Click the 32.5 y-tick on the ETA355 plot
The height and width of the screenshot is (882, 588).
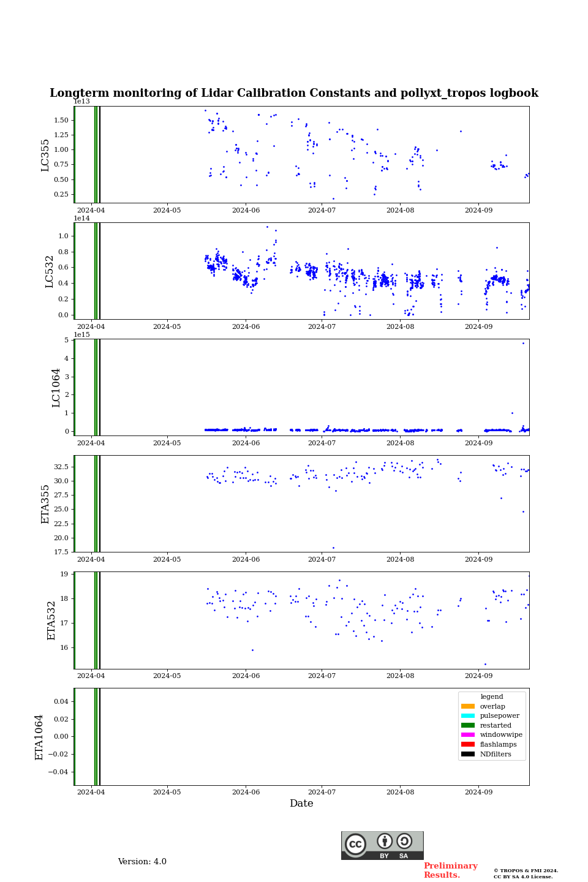tap(61, 467)
